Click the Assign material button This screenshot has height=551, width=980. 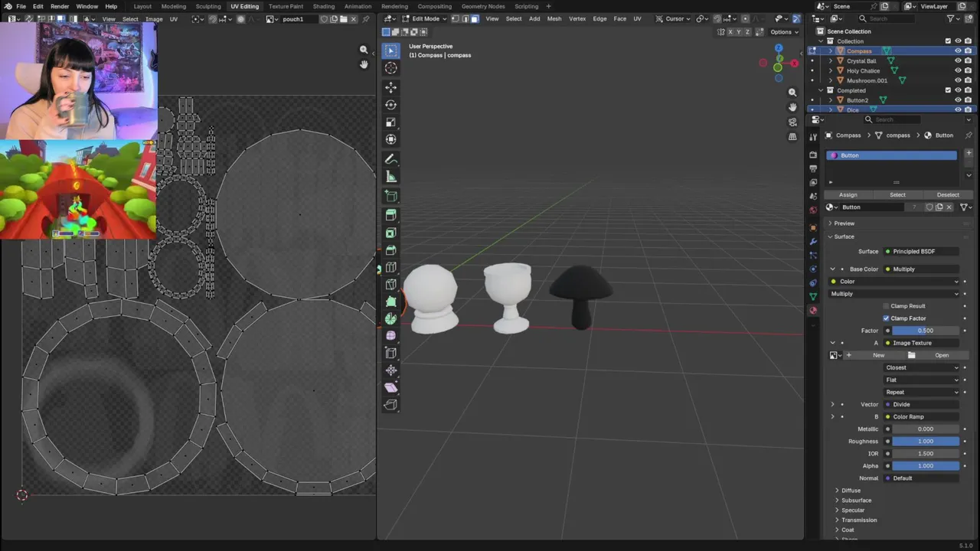tap(848, 195)
